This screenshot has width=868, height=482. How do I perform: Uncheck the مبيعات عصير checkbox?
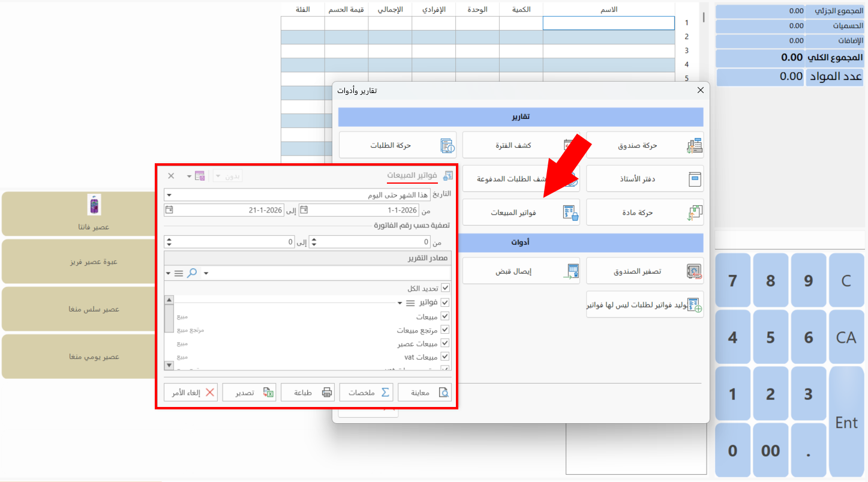(445, 343)
